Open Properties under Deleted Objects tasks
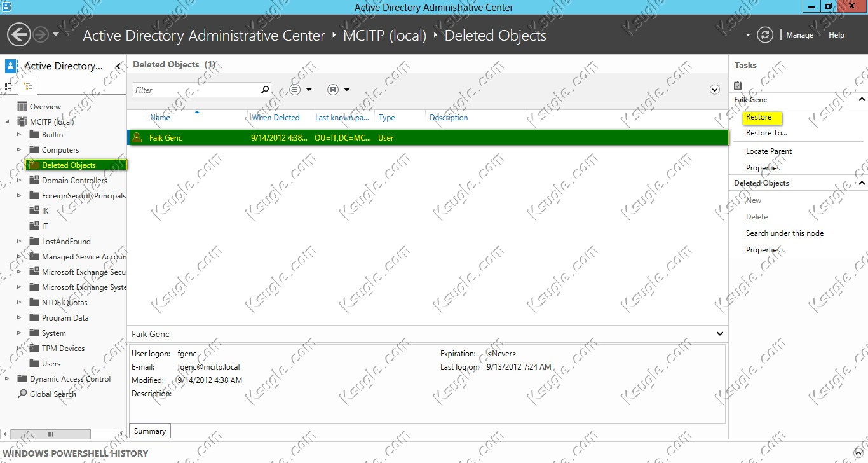The image size is (868, 463). (x=763, y=250)
